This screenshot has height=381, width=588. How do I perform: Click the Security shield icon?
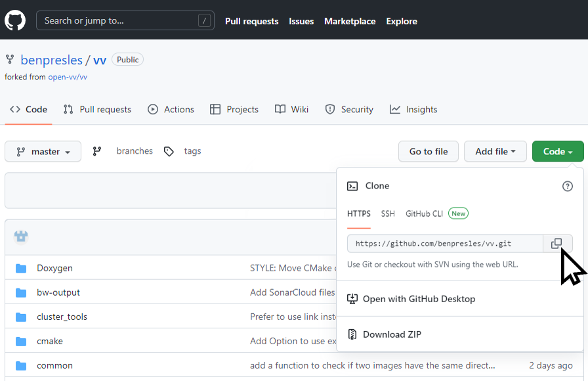point(330,109)
